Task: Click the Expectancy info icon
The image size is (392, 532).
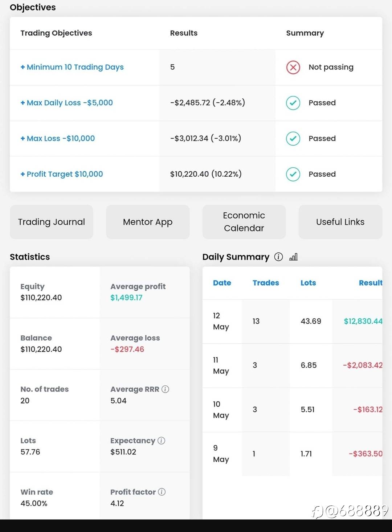Action: tap(162, 441)
